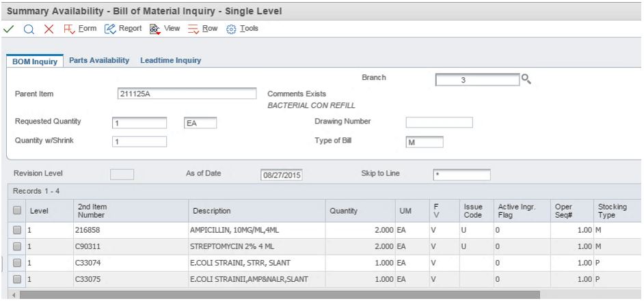Click the STREPTOMYCIN 2% 4 ML description cell
Image resolution: width=644 pixels, height=301 pixels.
pos(257,247)
